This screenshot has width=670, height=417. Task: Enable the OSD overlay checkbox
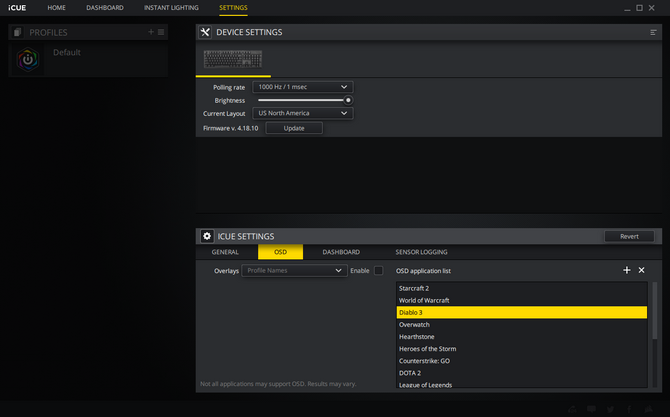(x=379, y=270)
